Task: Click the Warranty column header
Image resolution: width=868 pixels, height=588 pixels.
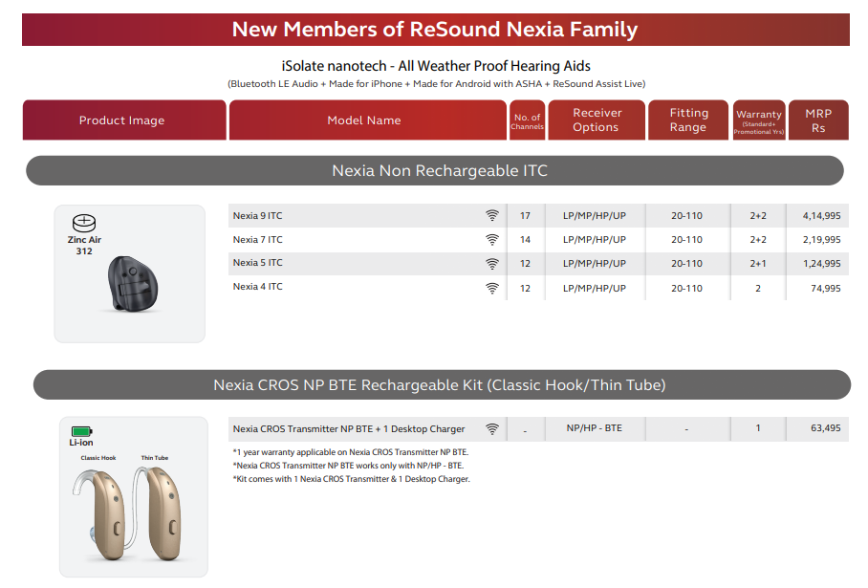Action: pyautogui.click(x=759, y=120)
